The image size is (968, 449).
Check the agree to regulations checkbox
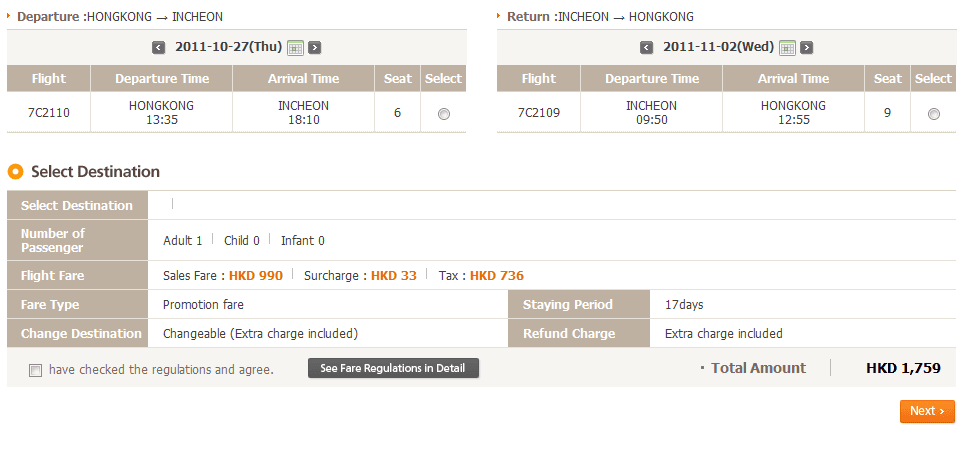click(36, 370)
